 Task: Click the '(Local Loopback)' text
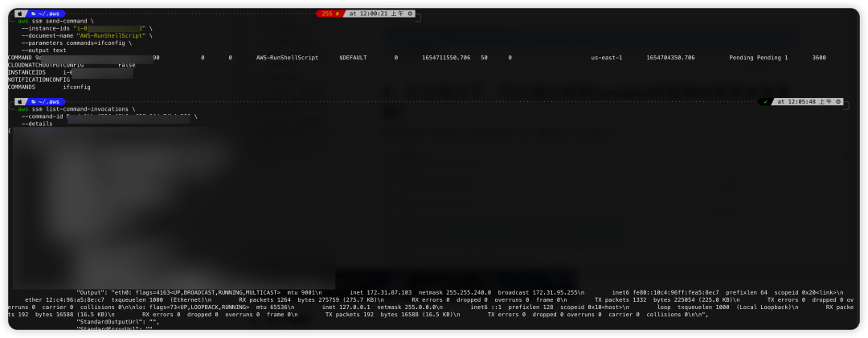pos(766,307)
